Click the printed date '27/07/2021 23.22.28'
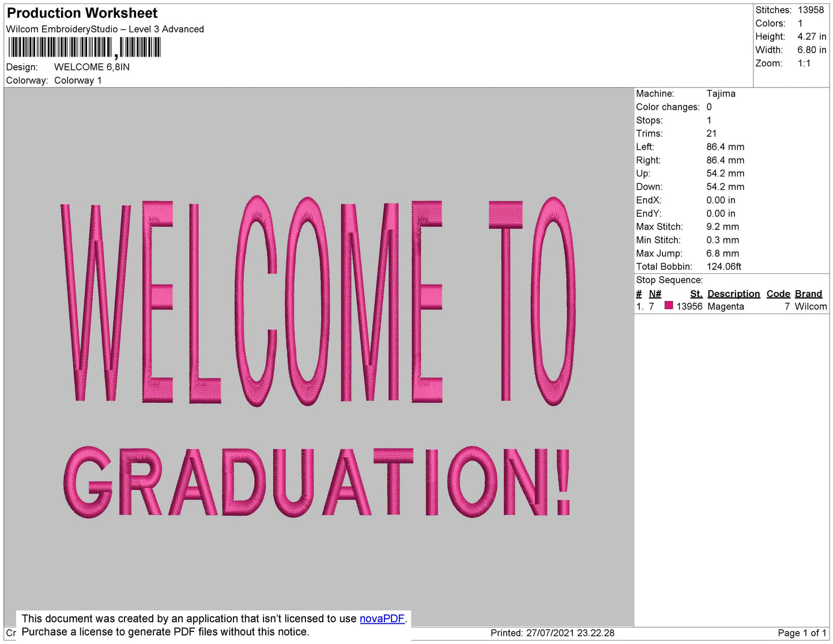Viewport: 833px width, 644px height. [x=570, y=632]
